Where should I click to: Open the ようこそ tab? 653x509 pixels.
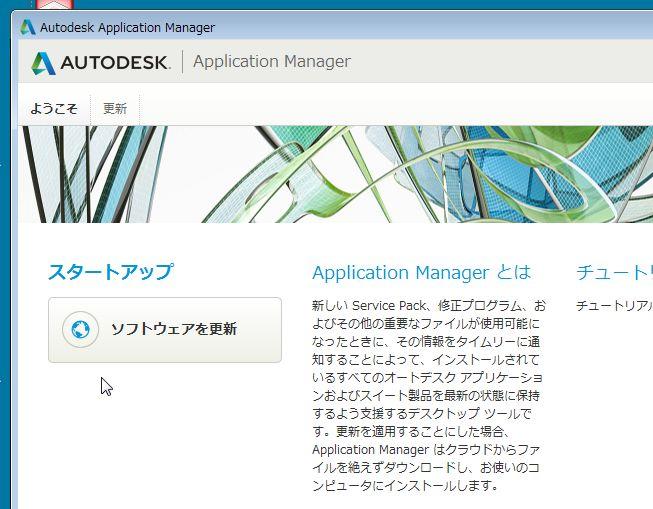pos(54,109)
